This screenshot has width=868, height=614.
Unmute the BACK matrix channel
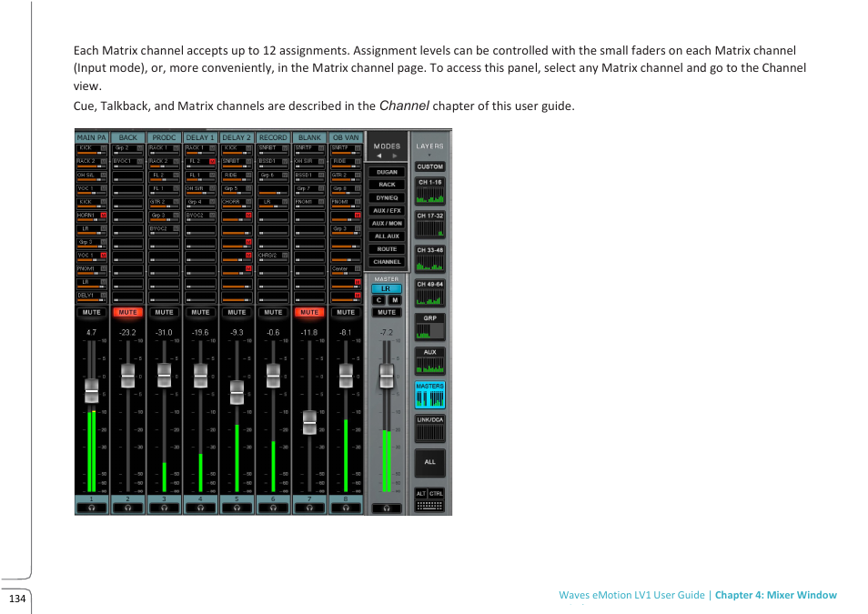pyautogui.click(x=128, y=312)
